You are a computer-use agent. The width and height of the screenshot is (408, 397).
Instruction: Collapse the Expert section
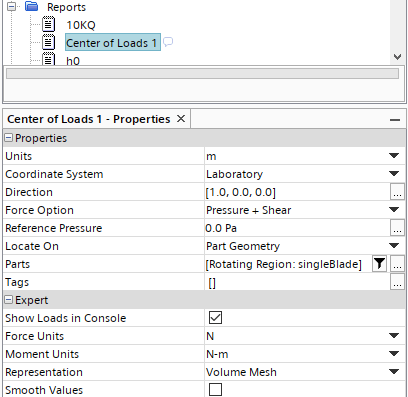[x=9, y=300]
